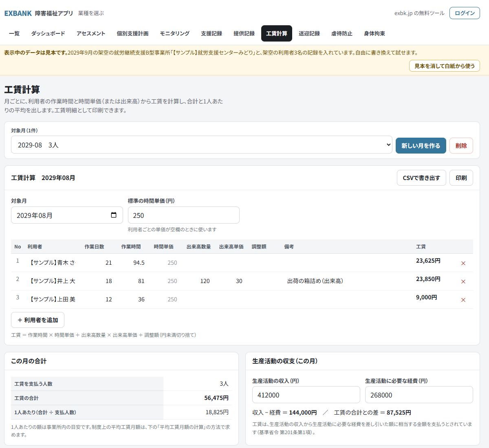Focus the 対象月 date field 2029年08月
Image resolution: width=489 pixels, height=448 pixels.
point(67,215)
